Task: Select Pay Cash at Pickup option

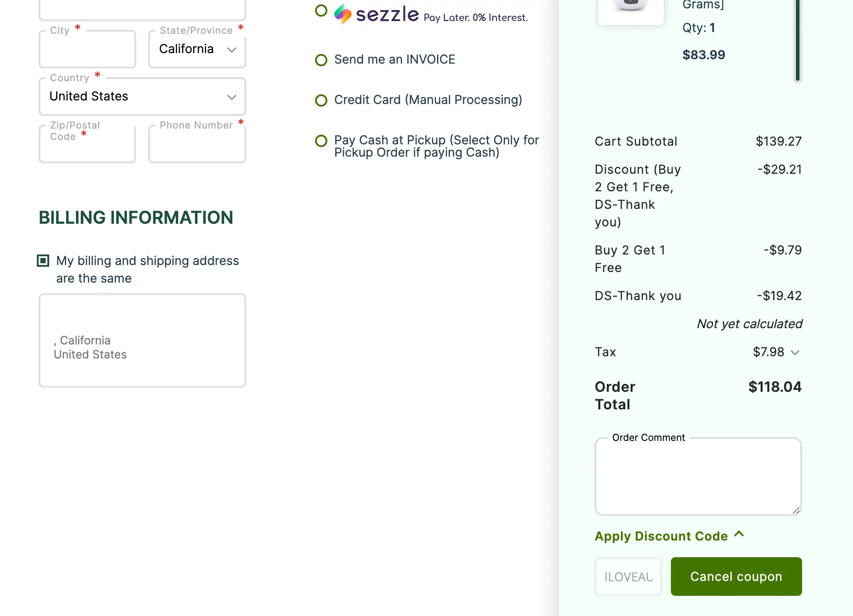Action: pyautogui.click(x=321, y=141)
